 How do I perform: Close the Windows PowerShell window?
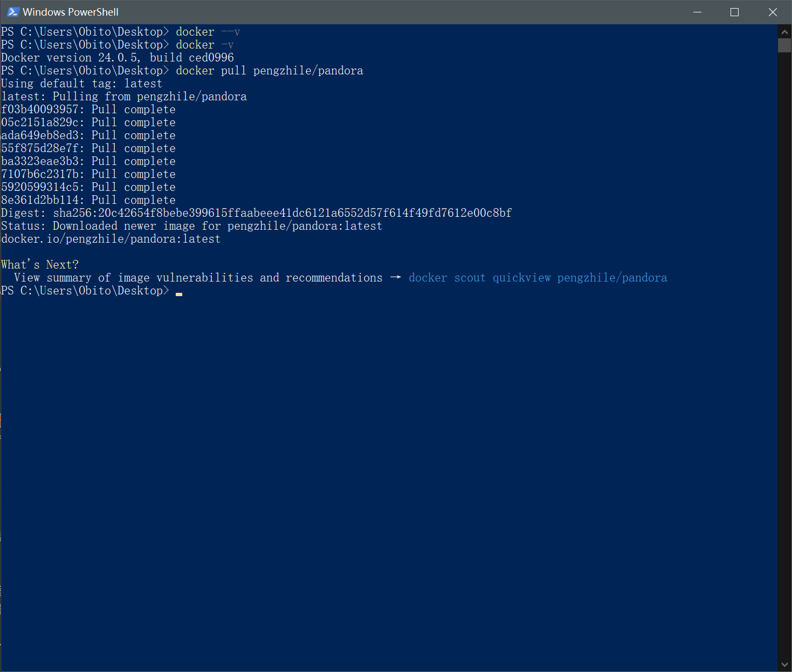tap(773, 12)
